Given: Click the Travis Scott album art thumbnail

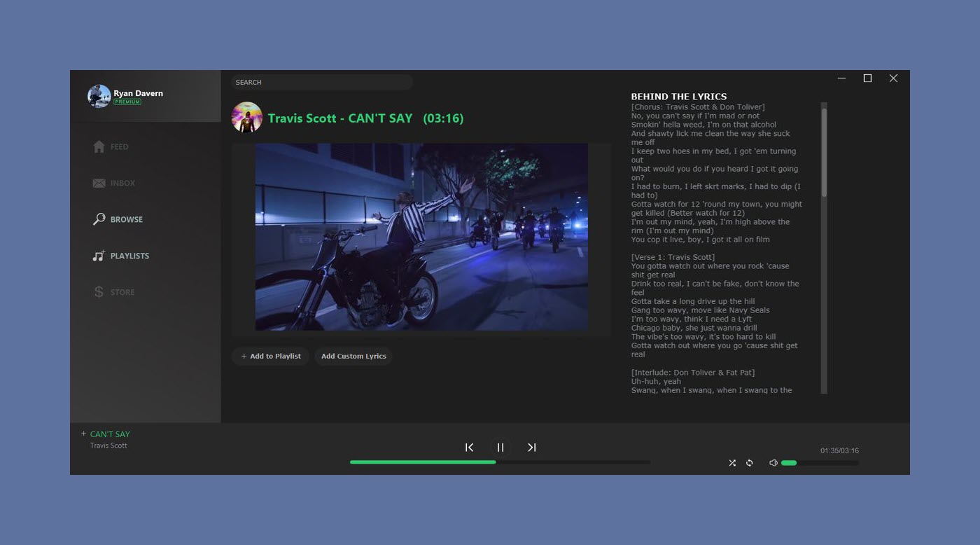Looking at the screenshot, I should (x=247, y=118).
